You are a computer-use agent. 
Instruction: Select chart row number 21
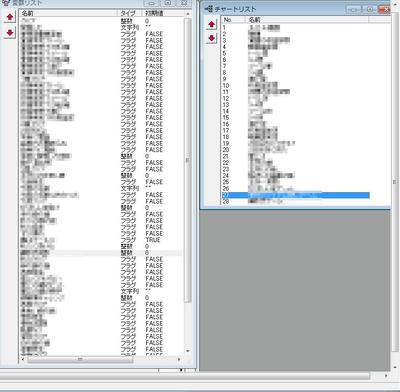(x=295, y=156)
